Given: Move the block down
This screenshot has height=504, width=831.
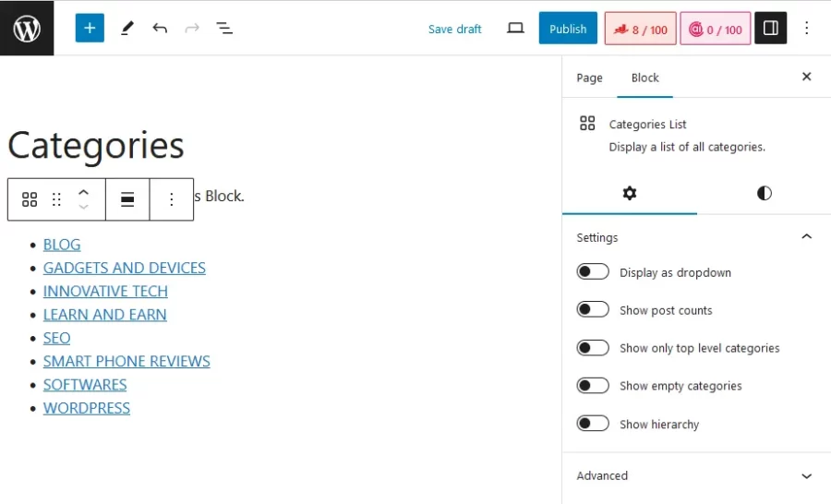Looking at the screenshot, I should click(x=84, y=207).
